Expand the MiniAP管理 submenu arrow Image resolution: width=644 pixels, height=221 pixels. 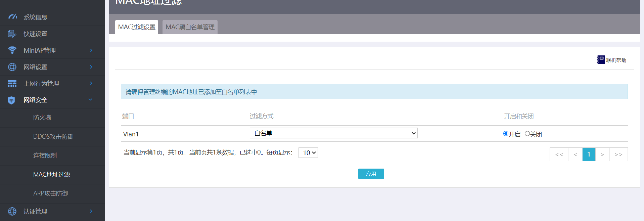coord(91,50)
